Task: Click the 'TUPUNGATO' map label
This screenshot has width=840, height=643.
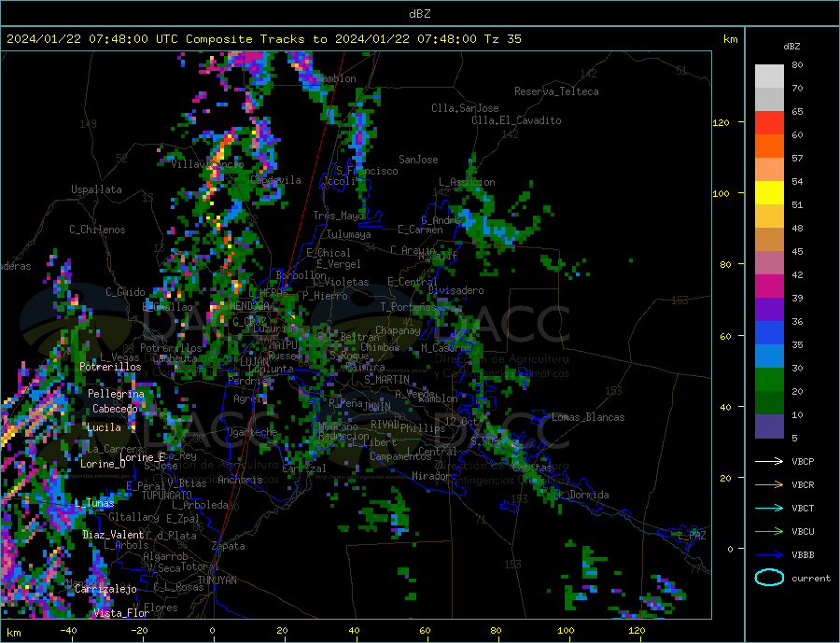Action: click(x=166, y=496)
